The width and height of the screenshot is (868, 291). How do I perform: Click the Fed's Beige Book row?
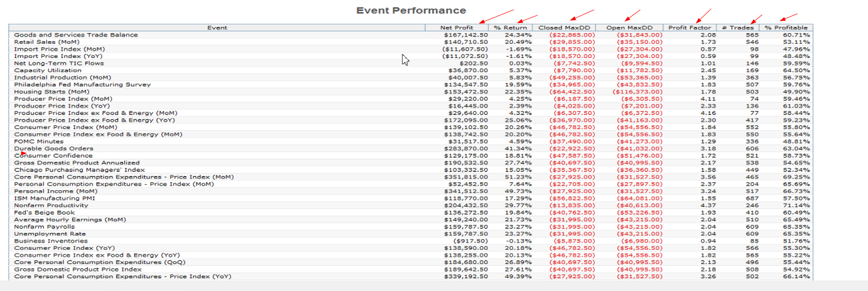(45, 213)
